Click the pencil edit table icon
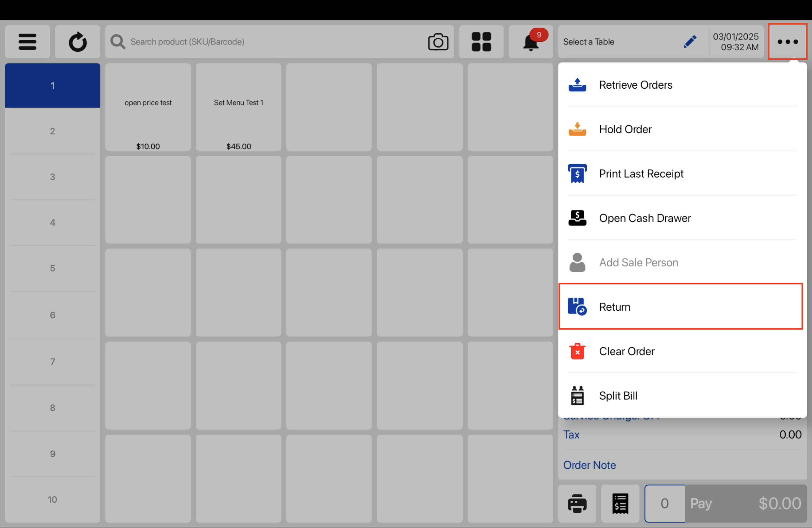 click(x=690, y=42)
